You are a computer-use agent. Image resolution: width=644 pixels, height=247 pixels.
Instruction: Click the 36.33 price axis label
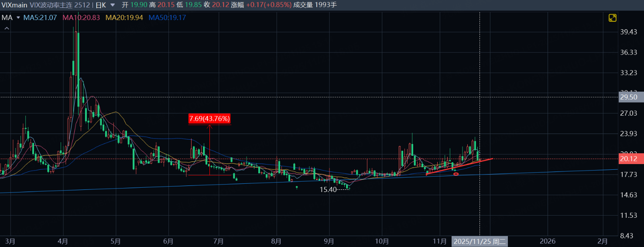point(629,52)
